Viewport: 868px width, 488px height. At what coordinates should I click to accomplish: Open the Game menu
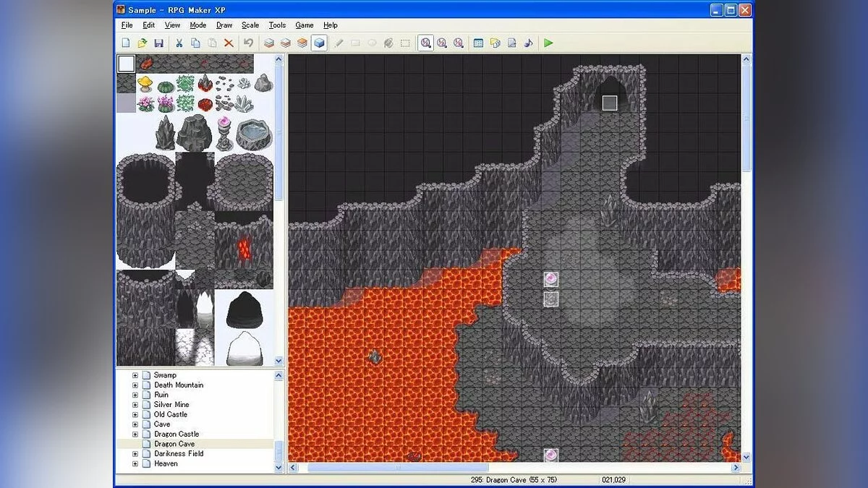(x=304, y=25)
